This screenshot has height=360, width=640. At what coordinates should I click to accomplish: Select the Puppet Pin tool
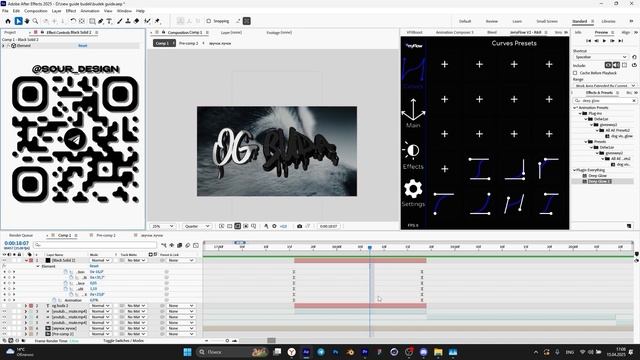tap(158, 21)
